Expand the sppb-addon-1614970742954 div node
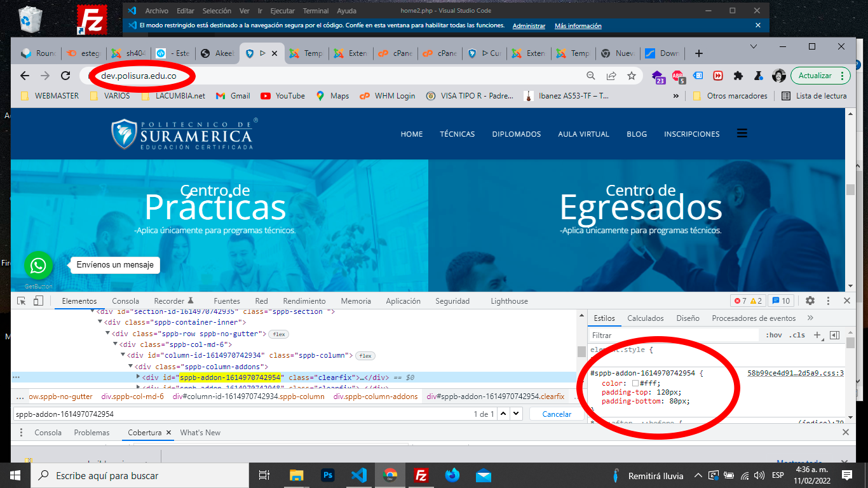 [139, 377]
